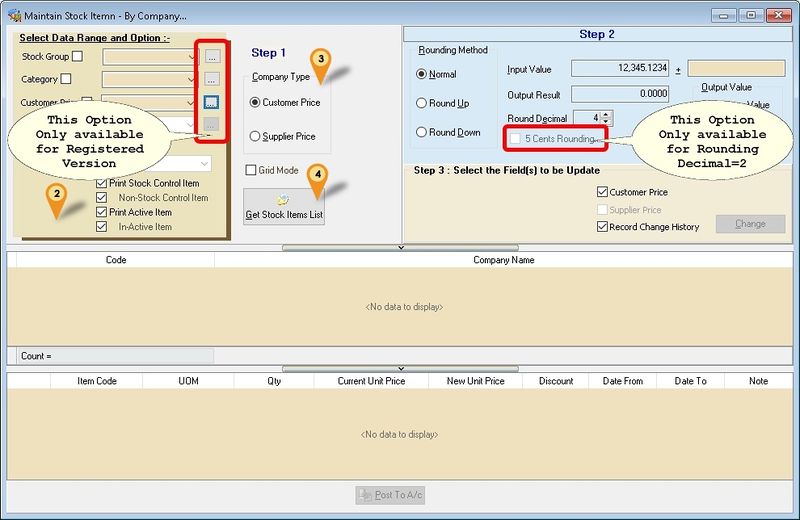800x520 pixels.
Task: Click the app icon in the title bar
Action: (15, 15)
